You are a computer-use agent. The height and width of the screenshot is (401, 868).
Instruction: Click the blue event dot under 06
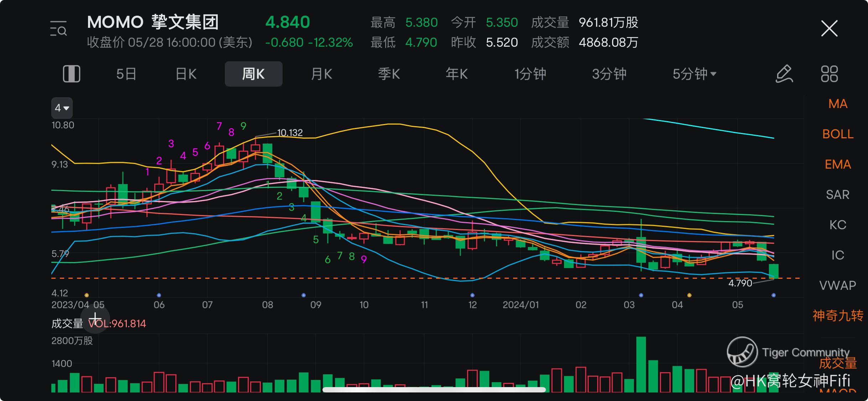pos(159,295)
